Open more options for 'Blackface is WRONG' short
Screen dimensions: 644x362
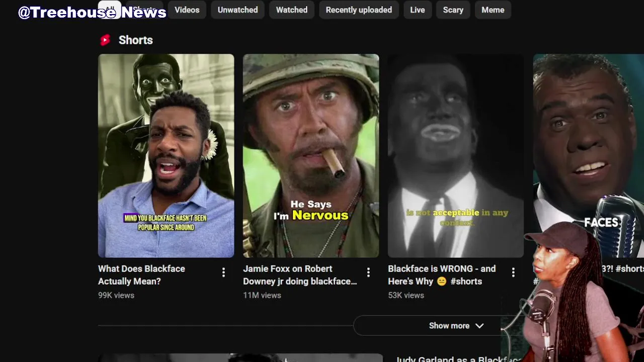[513, 272]
